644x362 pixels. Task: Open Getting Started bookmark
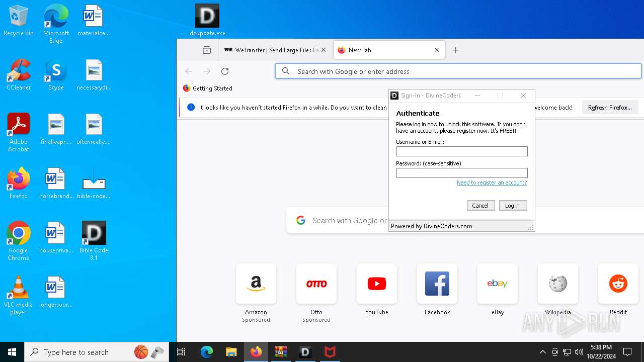tap(207, 88)
